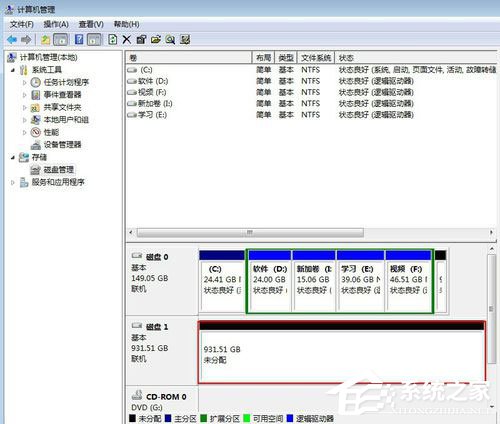The width and height of the screenshot is (500, 424).
Task: Click the 磁盘管理 icon in the tree
Action: (x=35, y=170)
